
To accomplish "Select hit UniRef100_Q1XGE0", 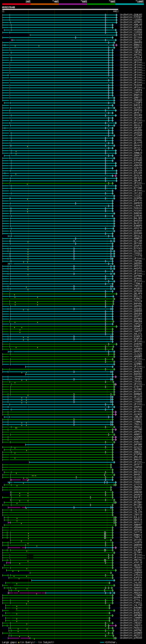I will click(x=131, y=108).
